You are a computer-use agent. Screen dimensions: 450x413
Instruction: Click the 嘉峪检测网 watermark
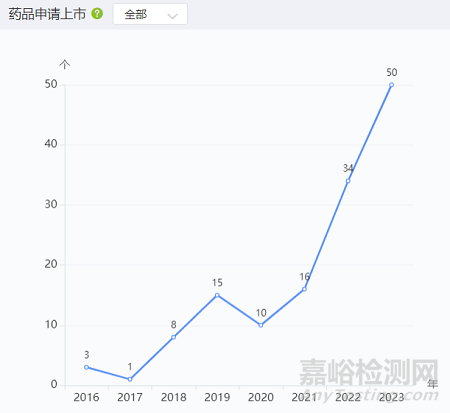tap(369, 372)
